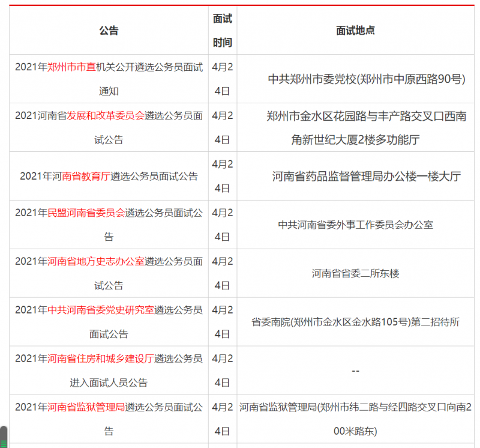
Task: Click the 4月24日 date in 郑州市市直 row
Action: click(x=223, y=79)
